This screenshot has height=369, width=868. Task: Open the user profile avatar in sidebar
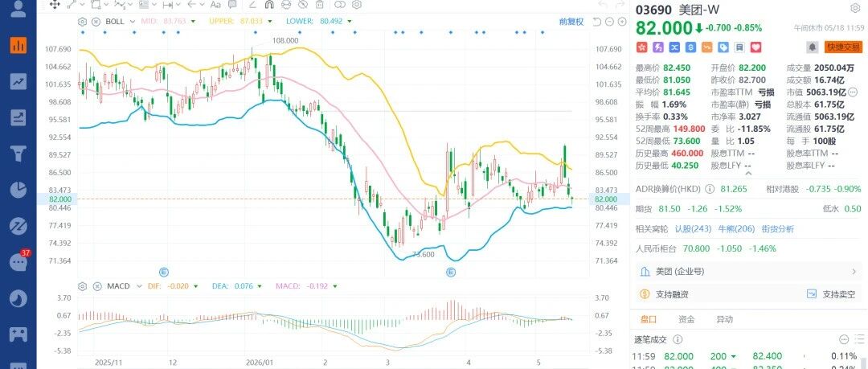point(18,8)
